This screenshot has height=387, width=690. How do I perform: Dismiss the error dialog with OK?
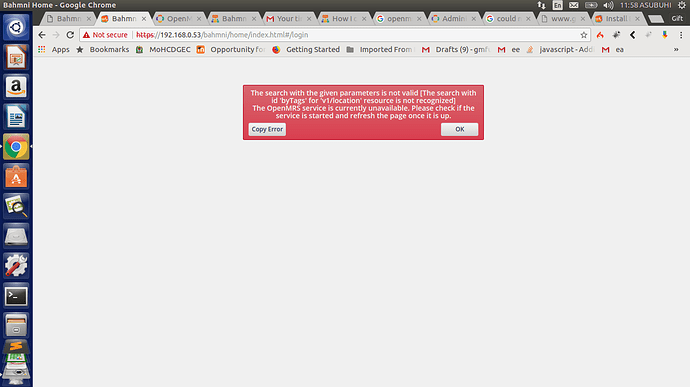(459, 129)
